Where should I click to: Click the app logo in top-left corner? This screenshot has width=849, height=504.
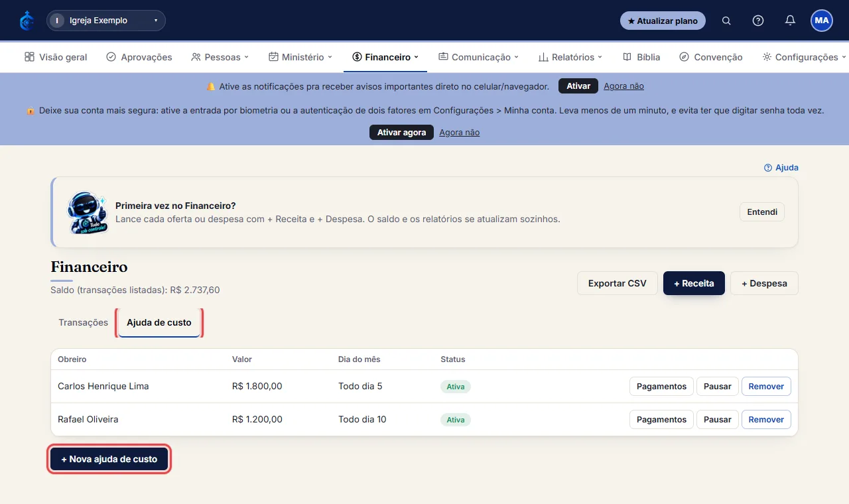pyautogui.click(x=27, y=21)
